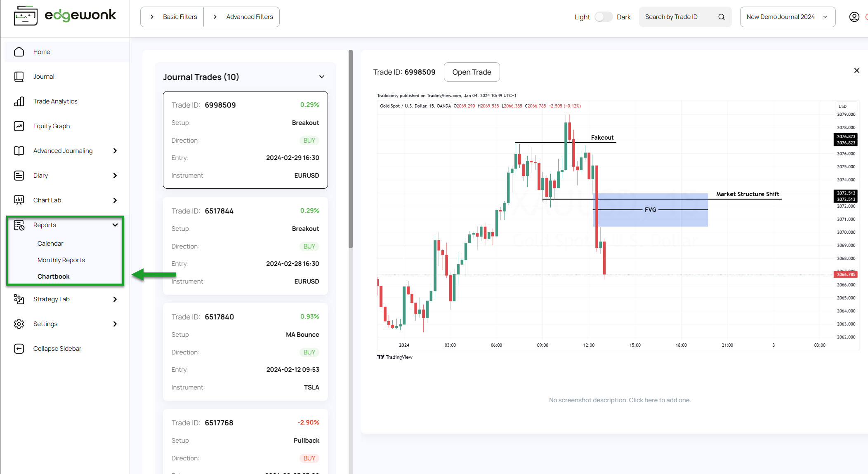
Task: Open the Settings gear icon
Action: click(19, 324)
